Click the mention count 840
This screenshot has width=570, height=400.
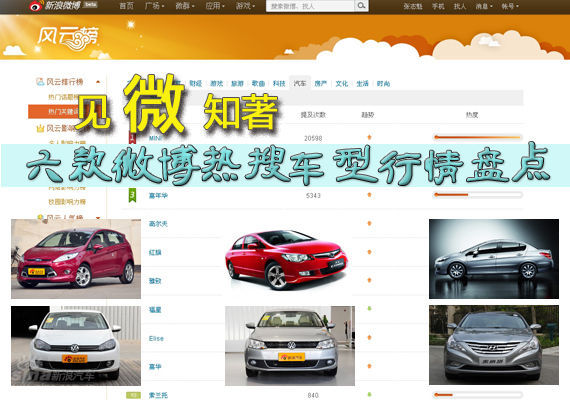pos(313,395)
